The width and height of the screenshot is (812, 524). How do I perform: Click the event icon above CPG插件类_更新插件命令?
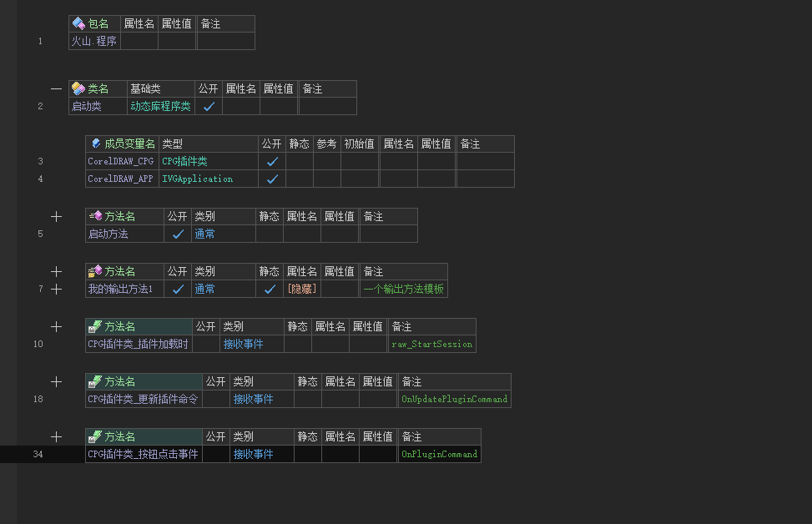coord(95,381)
